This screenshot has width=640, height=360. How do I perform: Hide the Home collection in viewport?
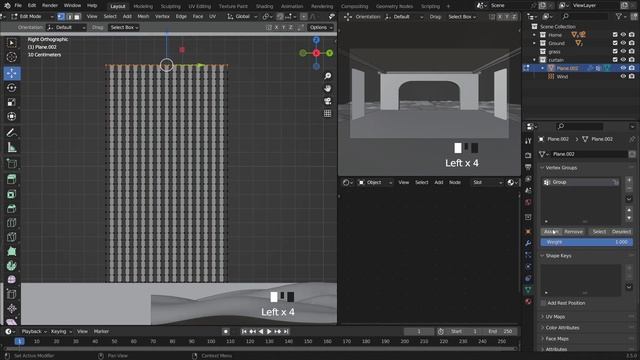(x=623, y=35)
